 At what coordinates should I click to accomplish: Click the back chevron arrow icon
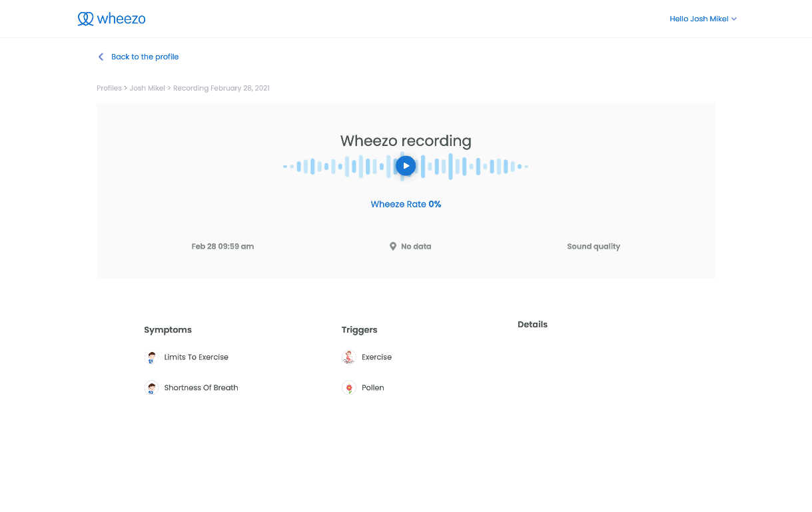(x=101, y=57)
